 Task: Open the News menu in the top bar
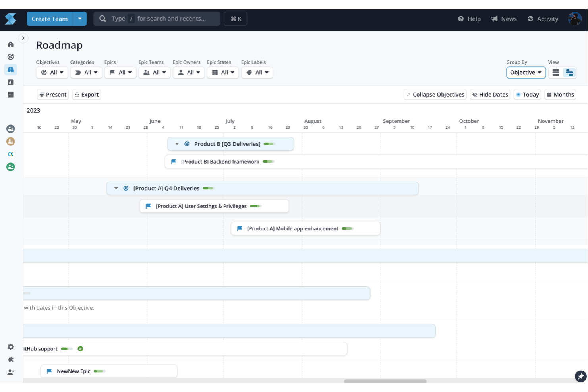(504, 19)
